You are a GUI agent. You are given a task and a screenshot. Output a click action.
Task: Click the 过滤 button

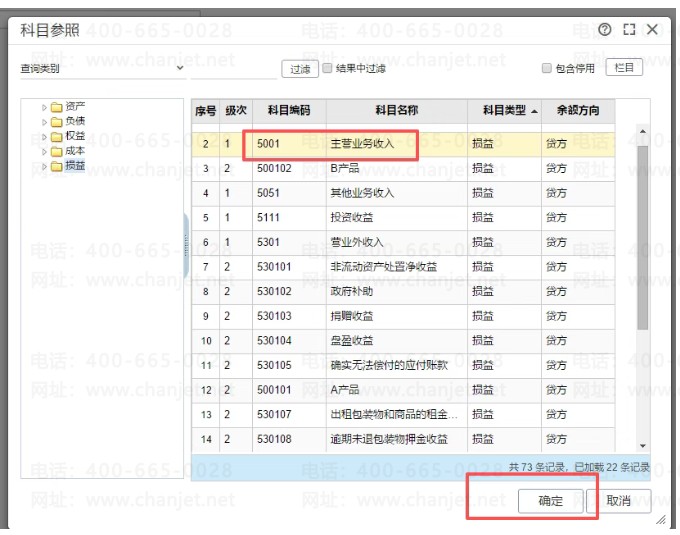(x=300, y=69)
